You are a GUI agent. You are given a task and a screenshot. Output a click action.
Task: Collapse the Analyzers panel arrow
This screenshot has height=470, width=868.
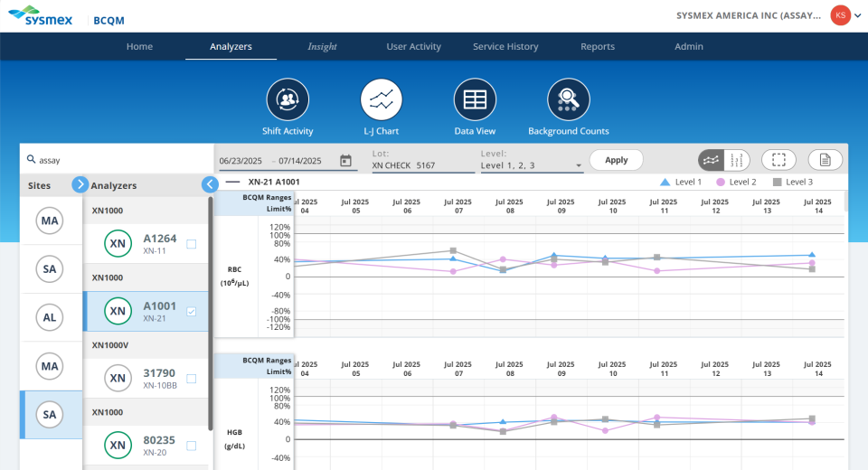pyautogui.click(x=210, y=184)
